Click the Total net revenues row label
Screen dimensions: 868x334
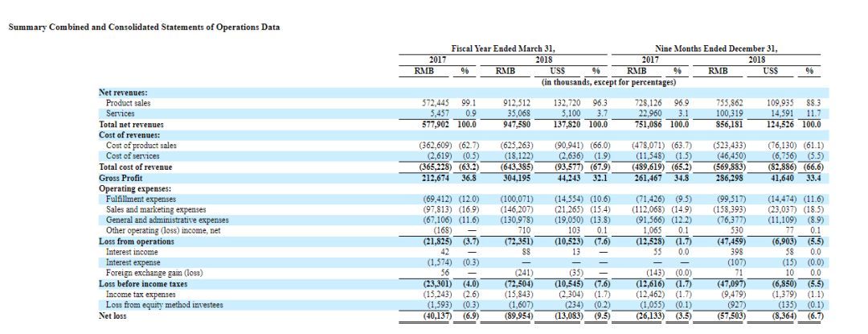131,125
